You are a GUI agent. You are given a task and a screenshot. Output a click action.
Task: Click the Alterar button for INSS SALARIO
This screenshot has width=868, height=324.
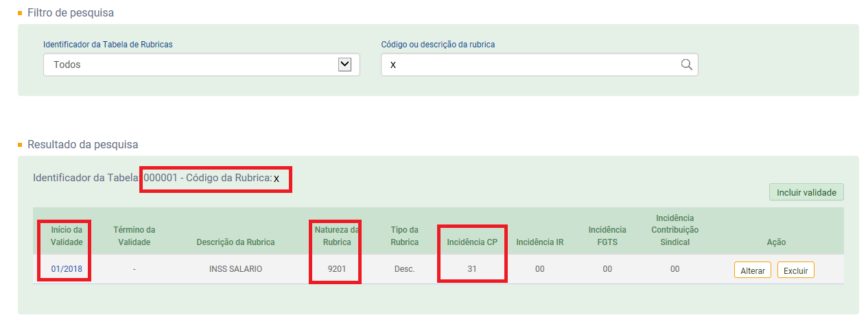tap(753, 270)
